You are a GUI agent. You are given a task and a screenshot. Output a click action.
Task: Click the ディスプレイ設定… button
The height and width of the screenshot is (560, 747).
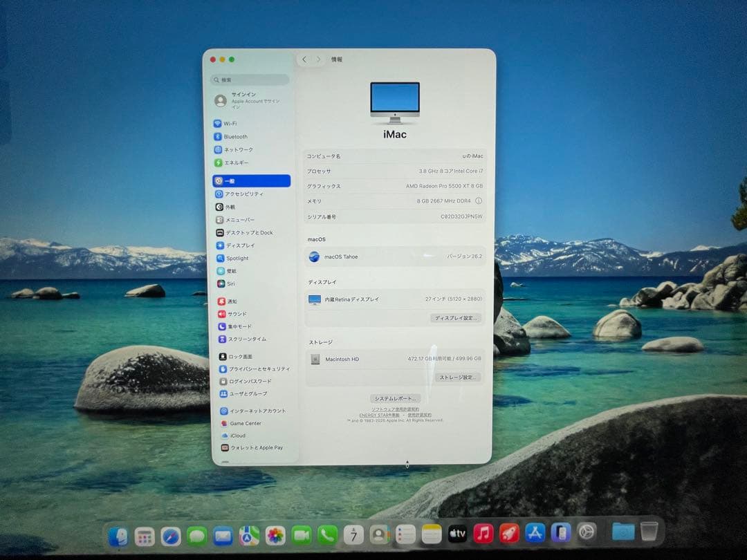point(456,318)
